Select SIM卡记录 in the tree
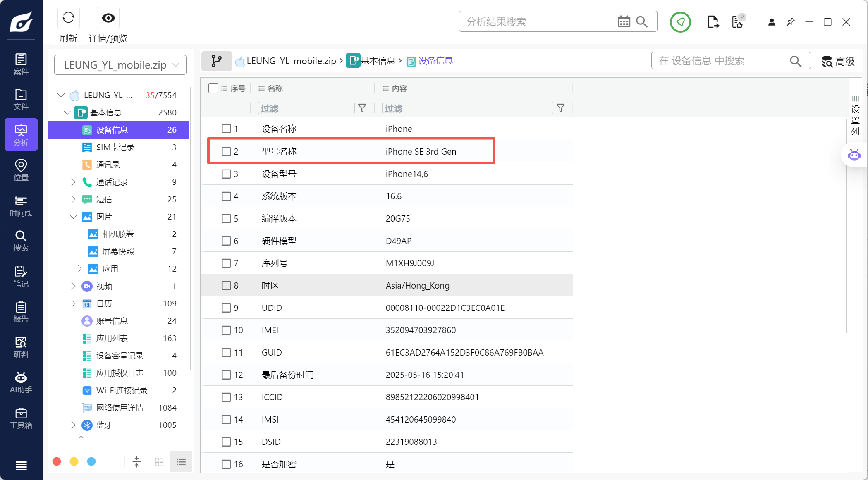 tap(115, 147)
